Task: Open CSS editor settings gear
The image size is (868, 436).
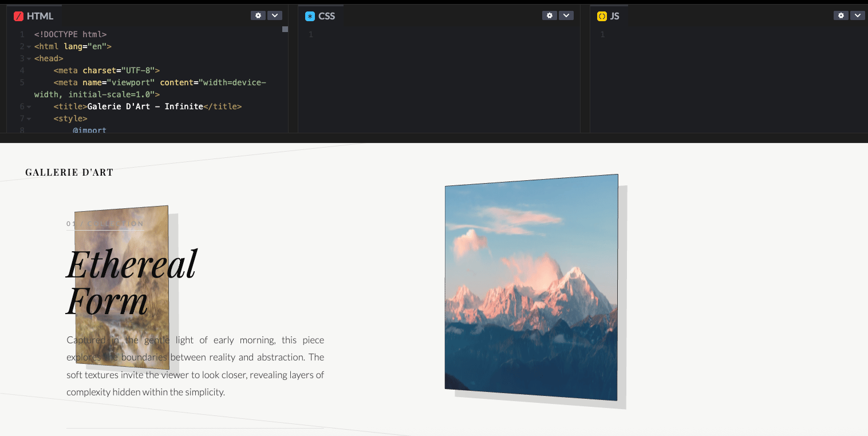Action: pos(550,15)
